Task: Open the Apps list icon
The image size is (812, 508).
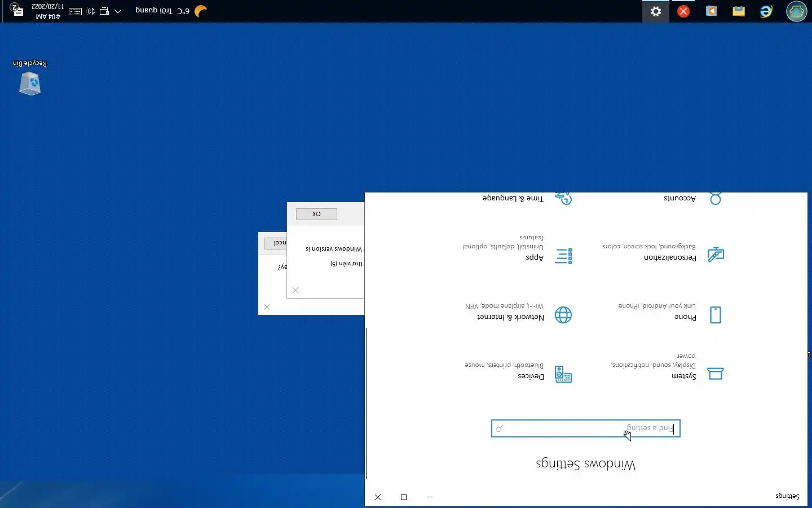Action: pos(563,256)
